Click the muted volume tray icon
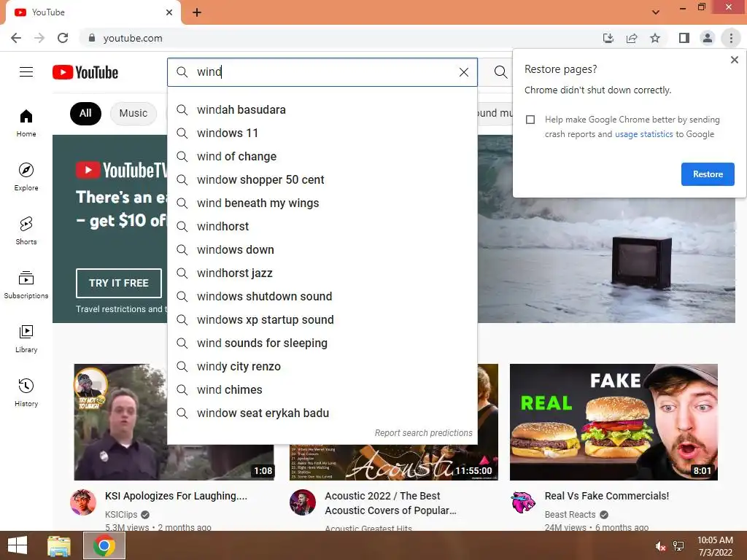747x560 pixels. click(x=660, y=546)
